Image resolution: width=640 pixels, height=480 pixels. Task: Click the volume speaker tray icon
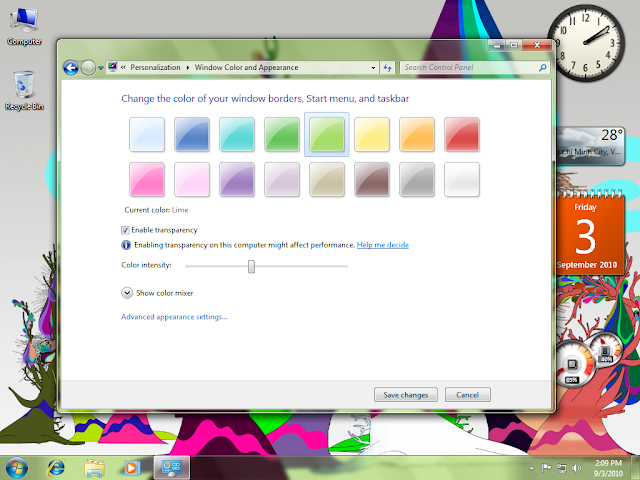[577, 468]
